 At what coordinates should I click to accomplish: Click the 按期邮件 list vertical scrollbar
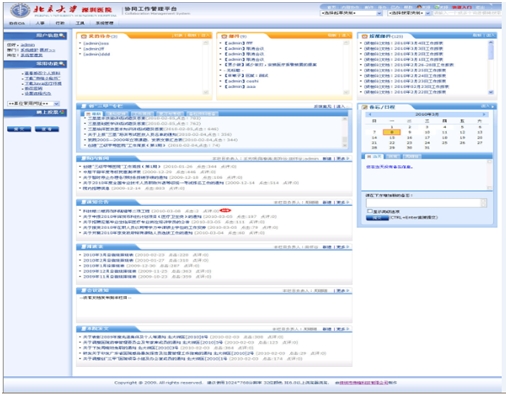click(x=491, y=67)
